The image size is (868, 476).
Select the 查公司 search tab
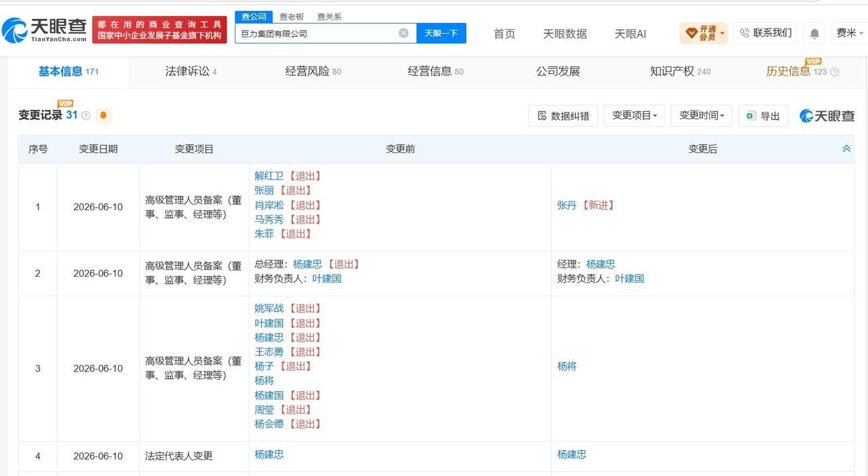click(254, 16)
